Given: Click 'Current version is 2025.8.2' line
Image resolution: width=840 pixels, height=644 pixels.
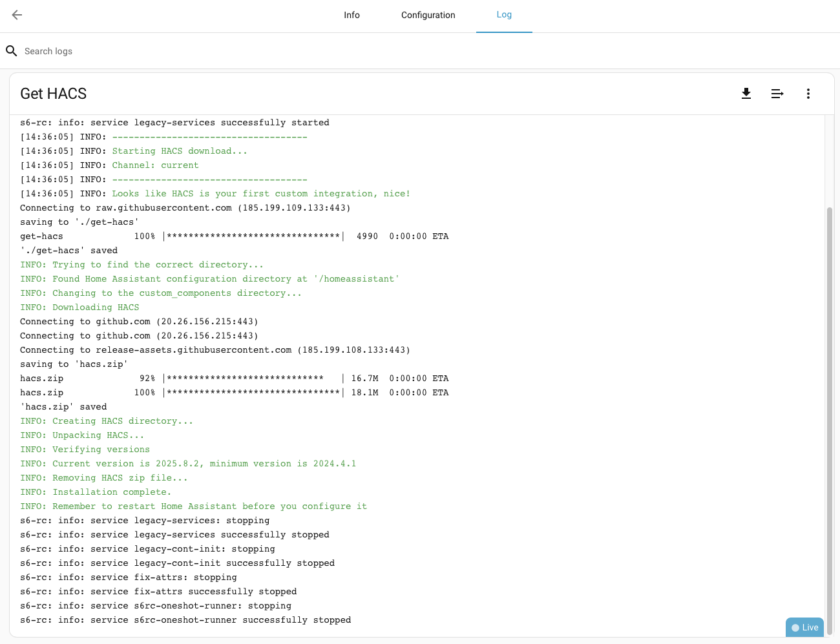Looking at the screenshot, I should (188, 464).
